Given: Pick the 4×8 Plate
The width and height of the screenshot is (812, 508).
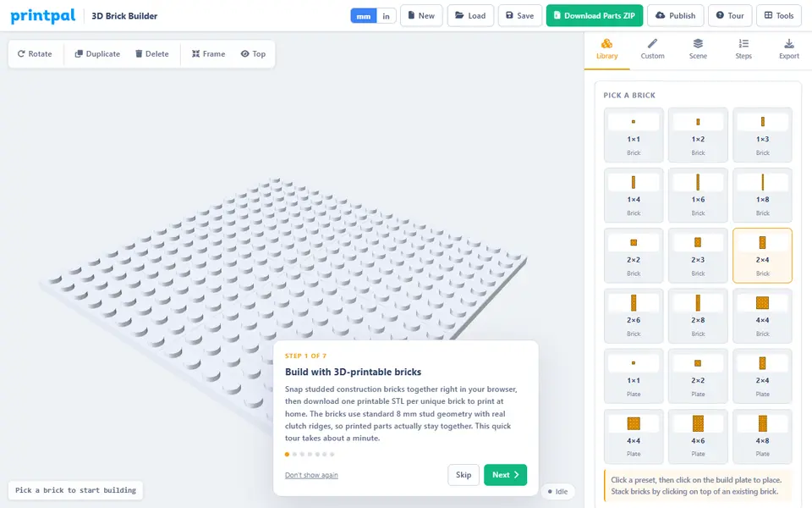Looking at the screenshot, I should pos(762,437).
